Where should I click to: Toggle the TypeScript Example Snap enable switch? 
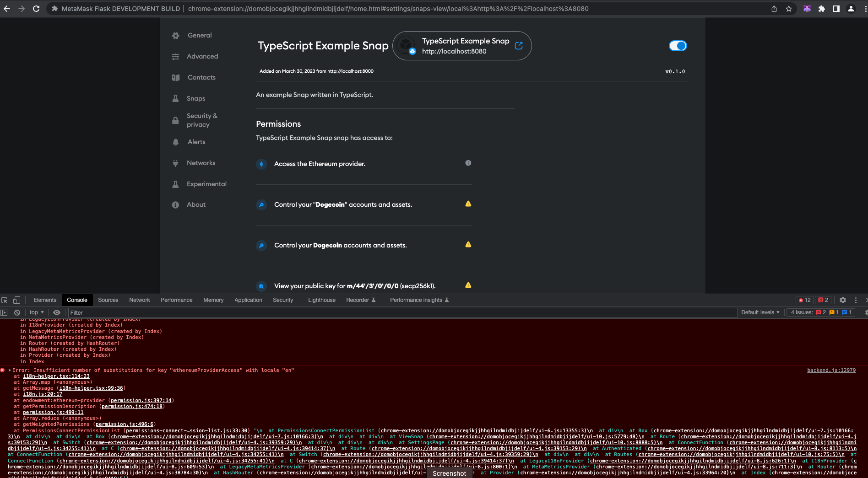click(x=678, y=46)
